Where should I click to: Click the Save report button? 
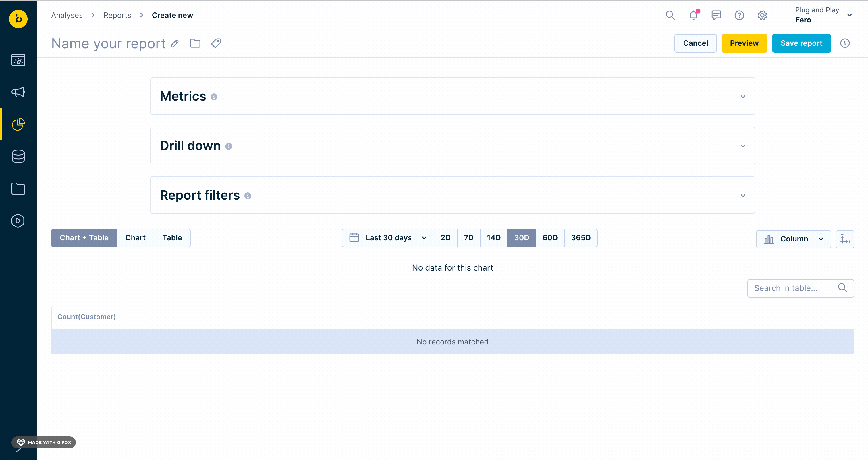[x=801, y=43]
